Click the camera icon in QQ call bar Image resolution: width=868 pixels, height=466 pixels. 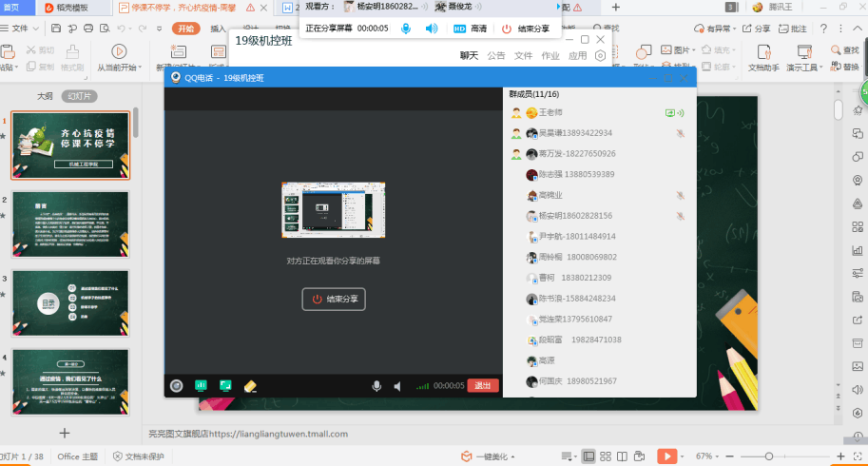tap(177, 386)
